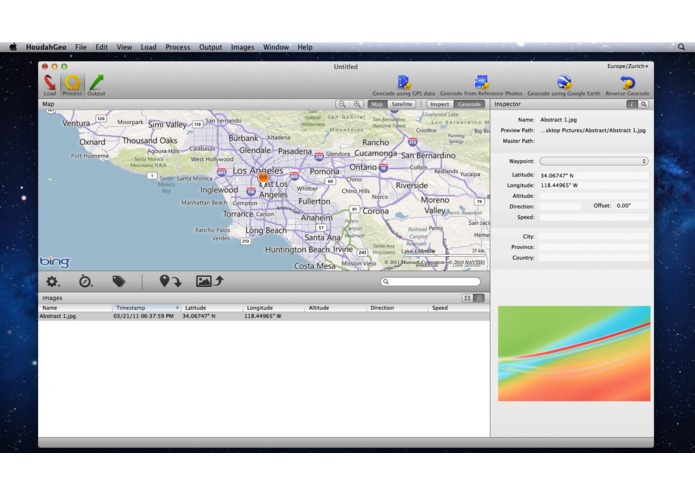
Task: Click the Province field in Inspector
Action: (593, 247)
